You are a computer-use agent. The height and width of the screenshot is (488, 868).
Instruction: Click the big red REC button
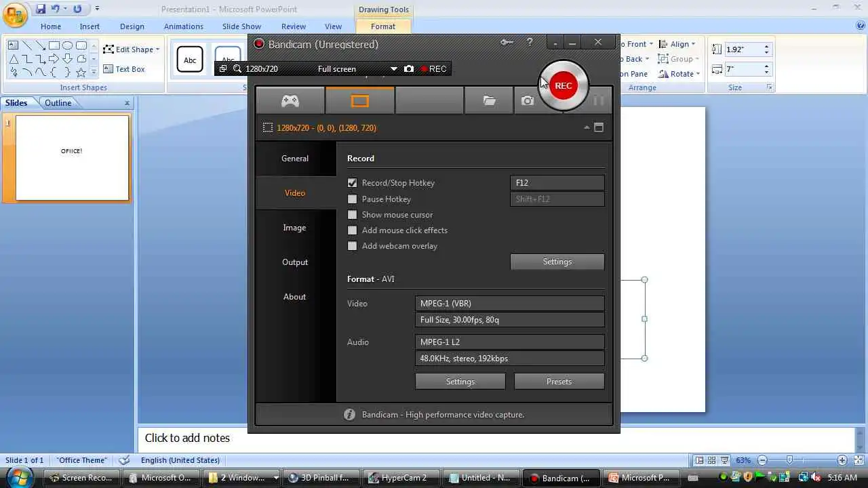[563, 85]
